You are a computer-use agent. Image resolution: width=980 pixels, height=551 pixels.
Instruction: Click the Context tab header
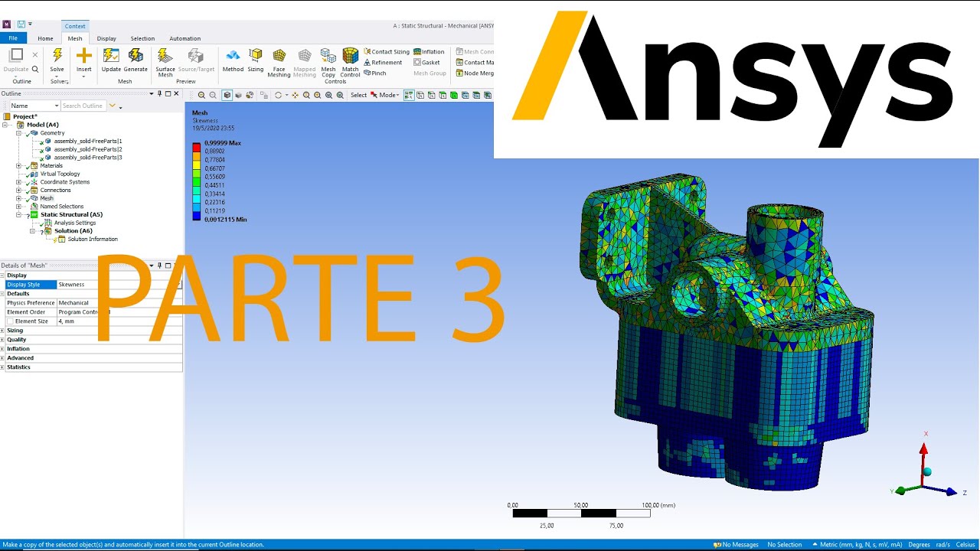(x=75, y=26)
